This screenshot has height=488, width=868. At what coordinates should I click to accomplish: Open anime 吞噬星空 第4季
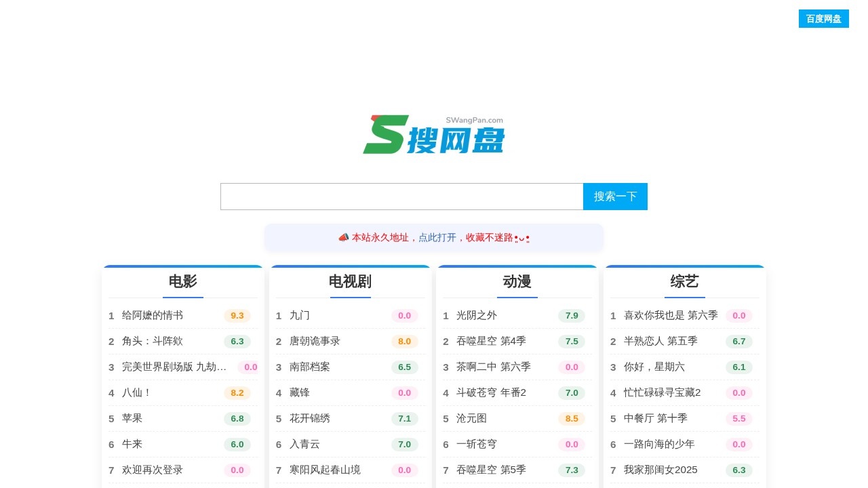point(491,341)
